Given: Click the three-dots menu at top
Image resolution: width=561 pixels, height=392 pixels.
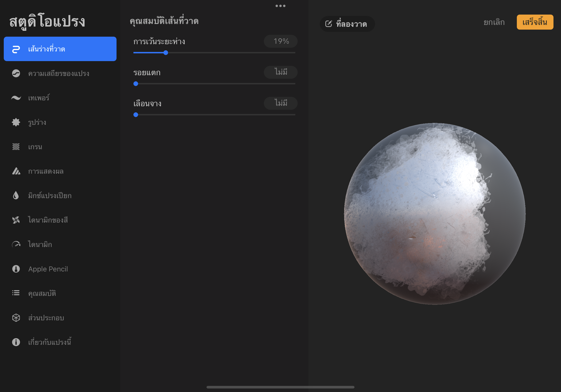Looking at the screenshot, I should (280, 6).
